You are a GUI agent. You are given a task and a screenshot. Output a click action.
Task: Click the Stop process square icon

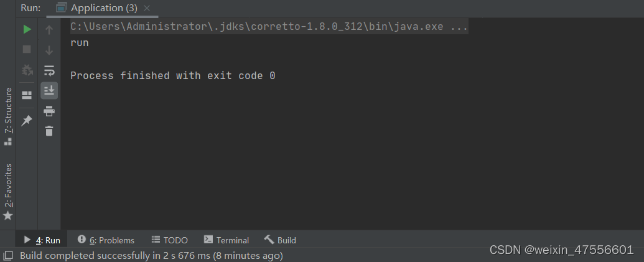[x=27, y=49]
